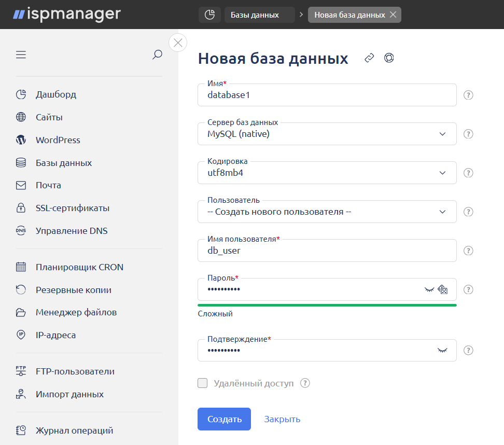Toggle password visibility in Пароль field
Image resolution: width=504 pixels, height=445 pixels.
pos(429,289)
